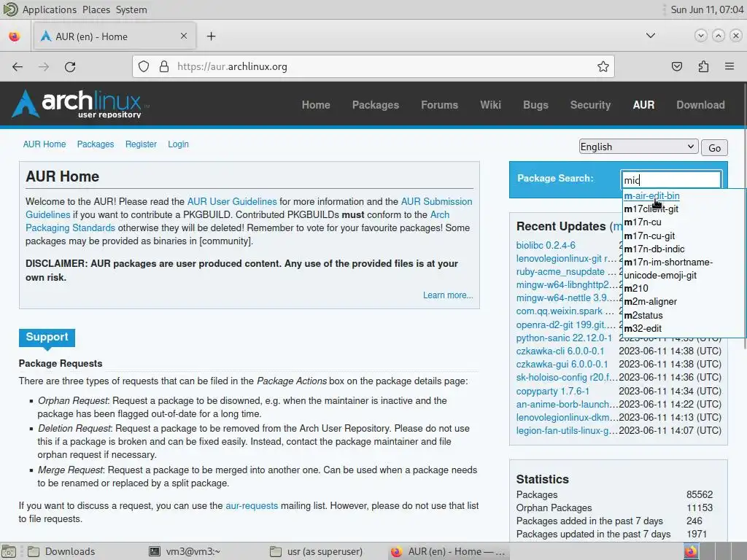View the site padlock security info
The width and height of the screenshot is (747, 560).
[164, 66]
